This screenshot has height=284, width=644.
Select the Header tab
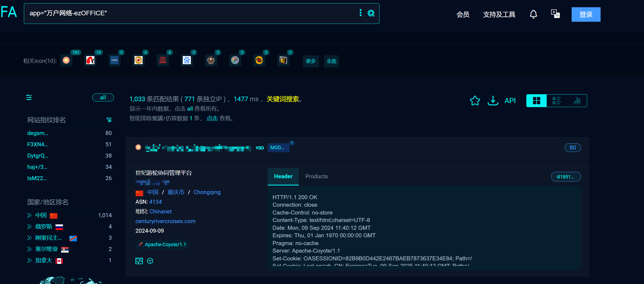point(283,176)
